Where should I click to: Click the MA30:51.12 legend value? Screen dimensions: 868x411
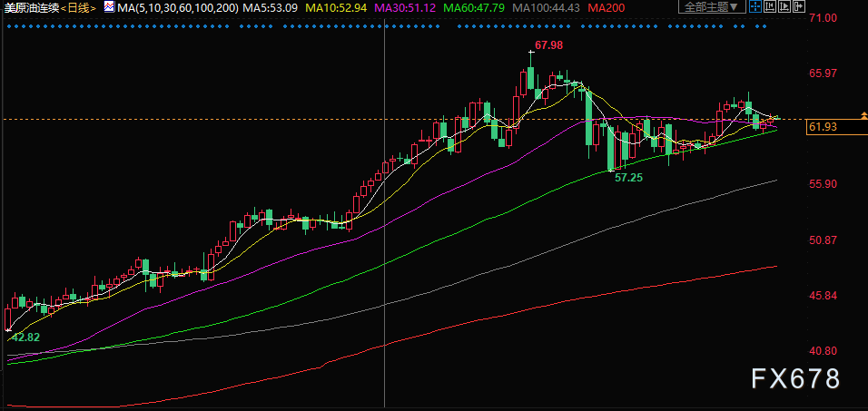pos(406,8)
